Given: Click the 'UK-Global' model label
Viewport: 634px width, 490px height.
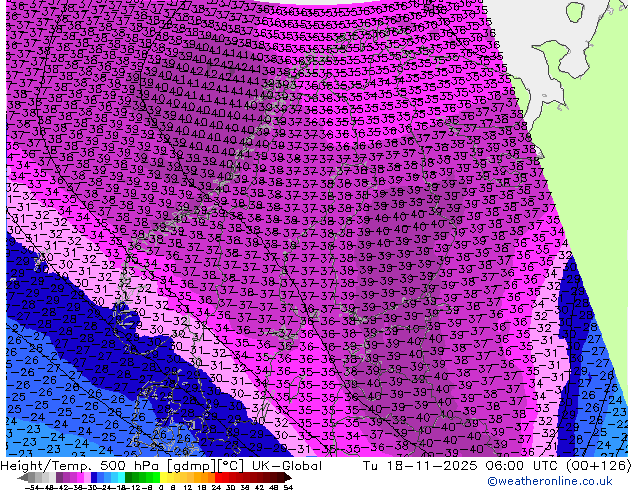Looking at the screenshot, I should click(287, 466).
